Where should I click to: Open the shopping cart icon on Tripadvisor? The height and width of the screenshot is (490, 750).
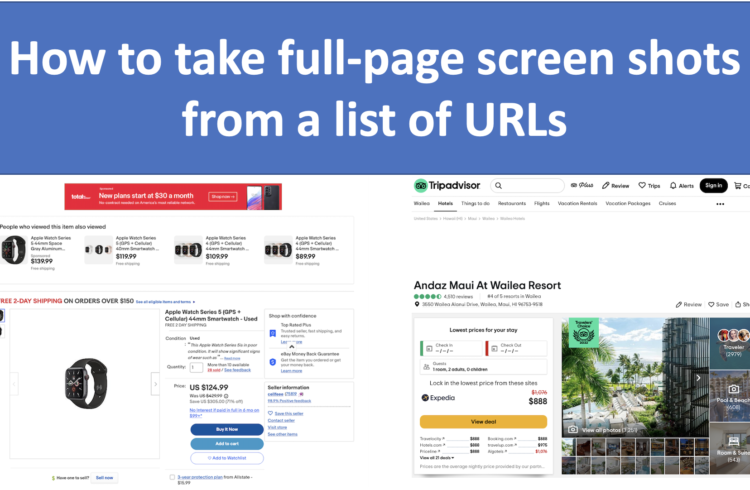tap(738, 186)
